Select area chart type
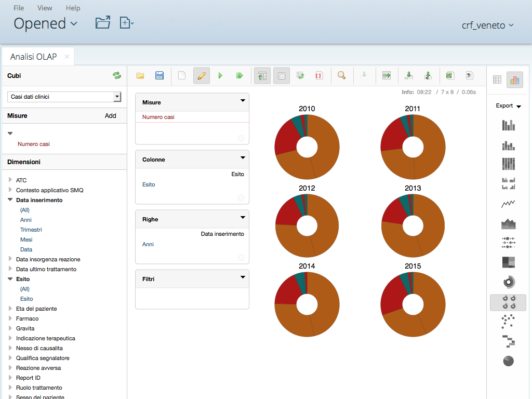This screenshot has height=399, width=532. pos(508,223)
